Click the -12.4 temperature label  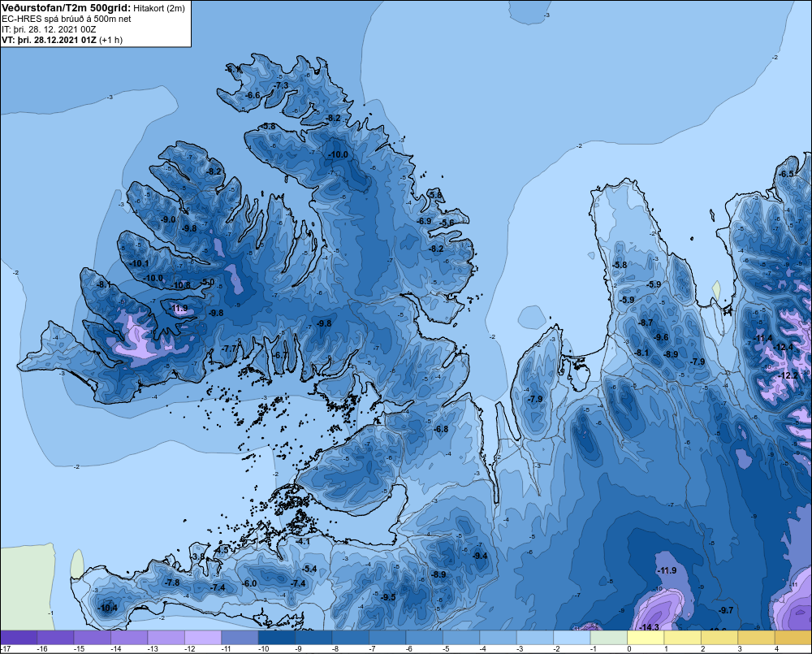[x=784, y=347]
